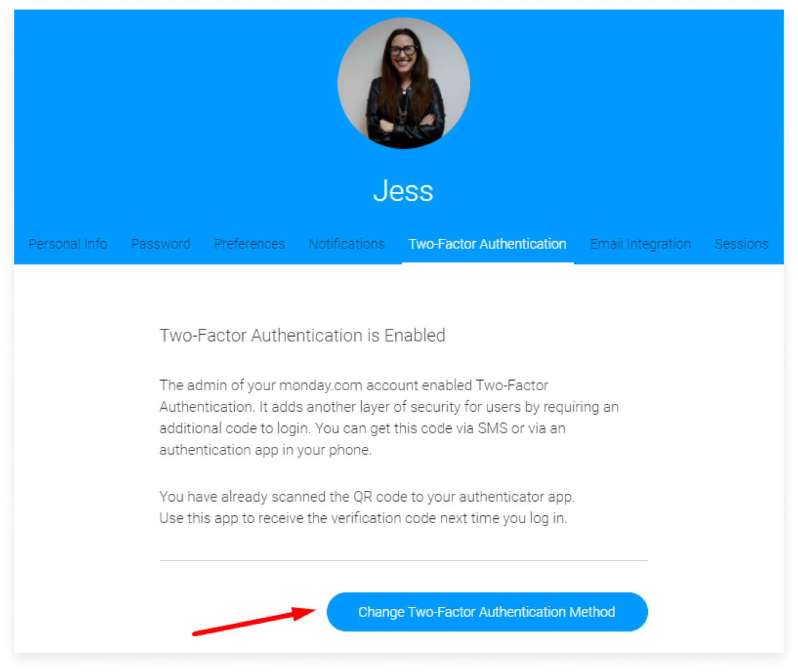Switch to the Password tab
This screenshot has width=798, height=672.
pyautogui.click(x=161, y=244)
